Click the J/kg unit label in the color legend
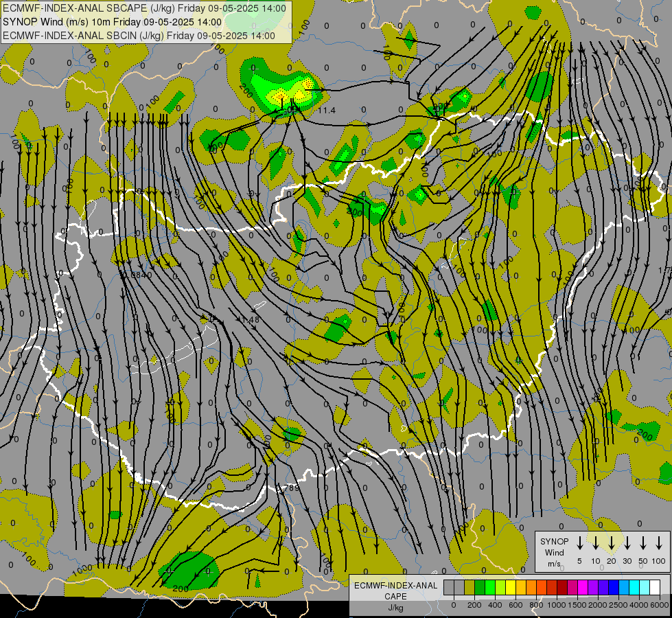This screenshot has height=618, width=672. tap(395, 608)
